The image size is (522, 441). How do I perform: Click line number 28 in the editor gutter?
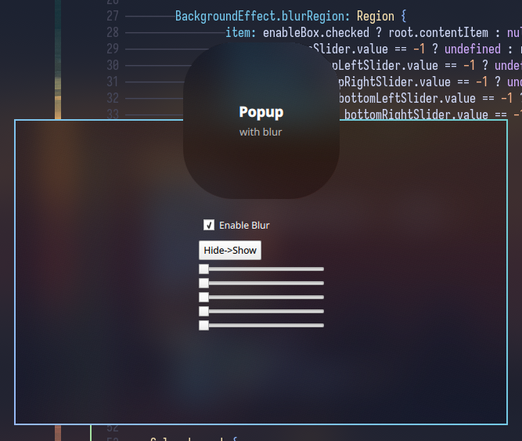point(113,32)
